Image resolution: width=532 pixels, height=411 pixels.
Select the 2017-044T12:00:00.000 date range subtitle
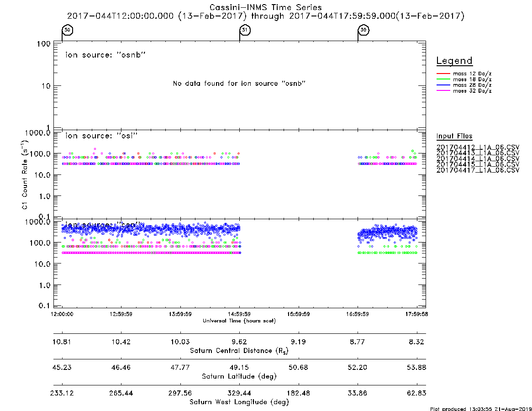[266, 16]
